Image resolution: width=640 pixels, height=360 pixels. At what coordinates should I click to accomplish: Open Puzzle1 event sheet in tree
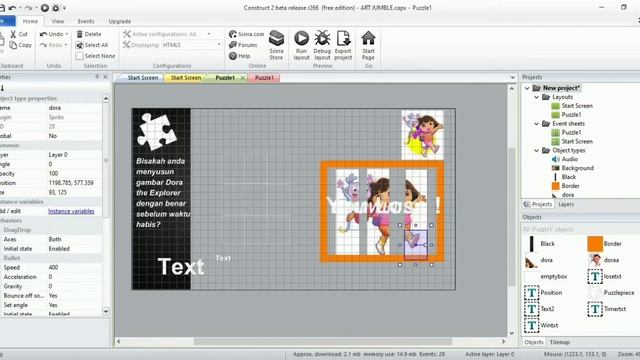pos(567,133)
